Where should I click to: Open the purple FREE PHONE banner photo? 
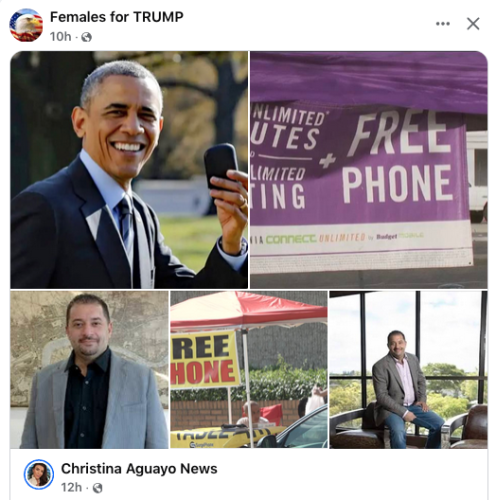(x=369, y=170)
